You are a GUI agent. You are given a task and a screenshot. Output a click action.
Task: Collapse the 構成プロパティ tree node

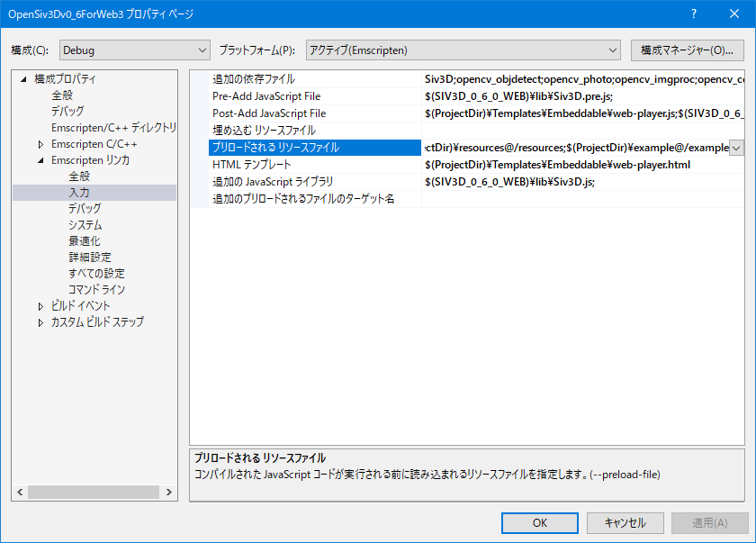(23, 79)
